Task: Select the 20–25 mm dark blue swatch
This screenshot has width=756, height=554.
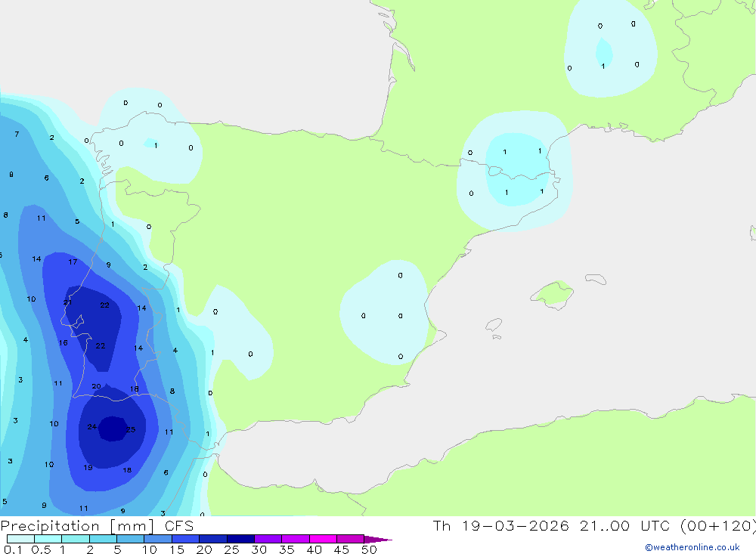Action: (x=213, y=539)
